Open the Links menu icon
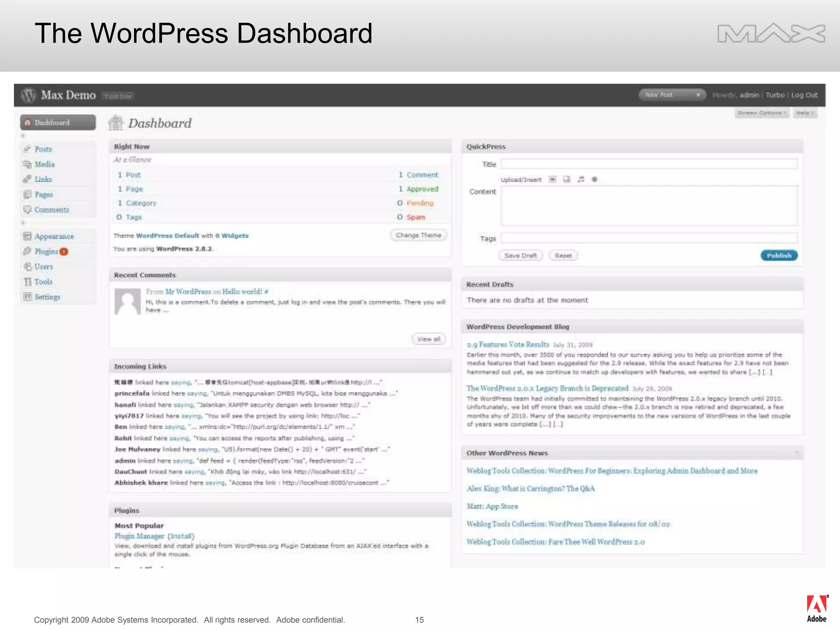This screenshot has width=840, height=630. pos(27,179)
